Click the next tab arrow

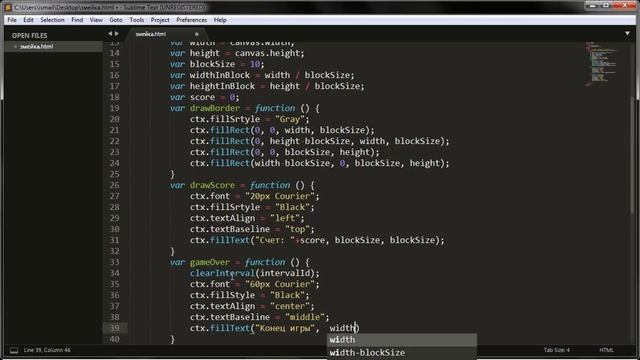point(117,34)
